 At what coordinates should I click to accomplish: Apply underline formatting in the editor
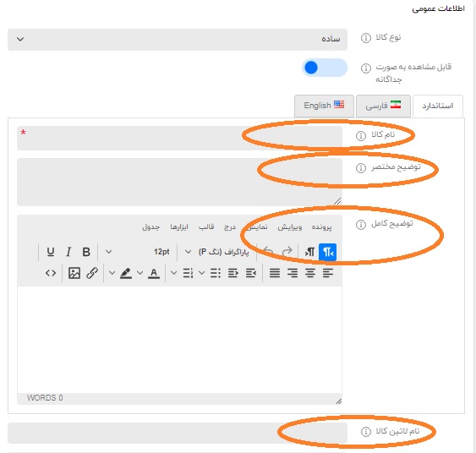pyautogui.click(x=51, y=252)
